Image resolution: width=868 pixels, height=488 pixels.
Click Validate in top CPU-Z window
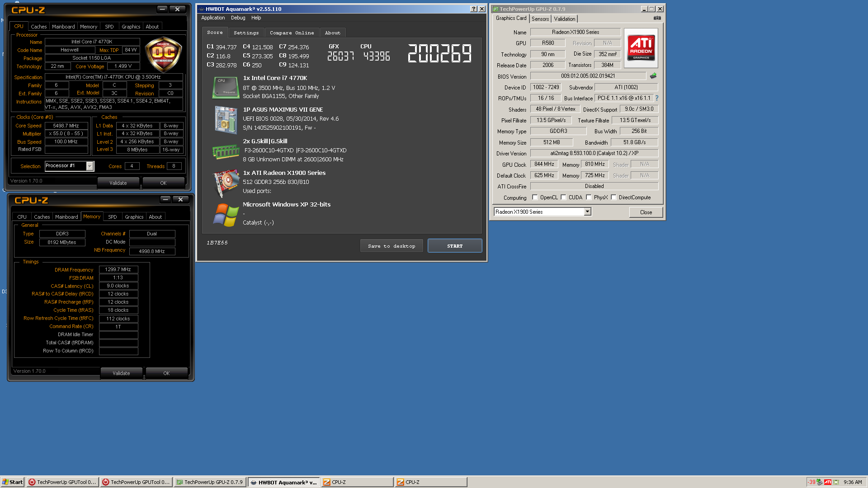pos(118,183)
